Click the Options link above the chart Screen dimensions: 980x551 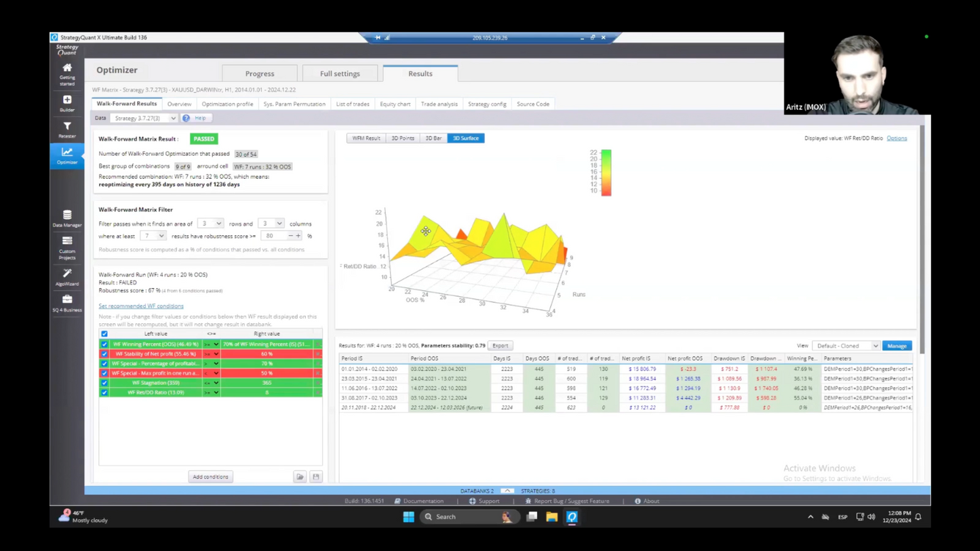[x=897, y=138]
